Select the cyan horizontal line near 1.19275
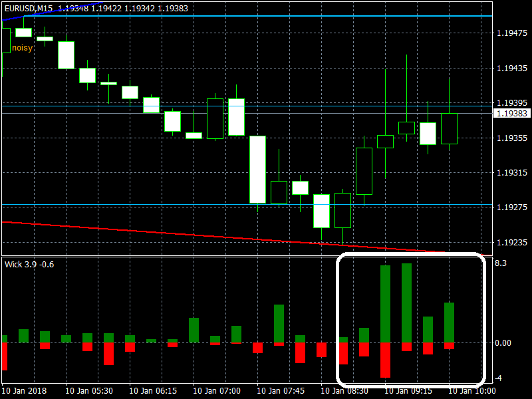Screen dimensions: 532x399 (247, 205)
